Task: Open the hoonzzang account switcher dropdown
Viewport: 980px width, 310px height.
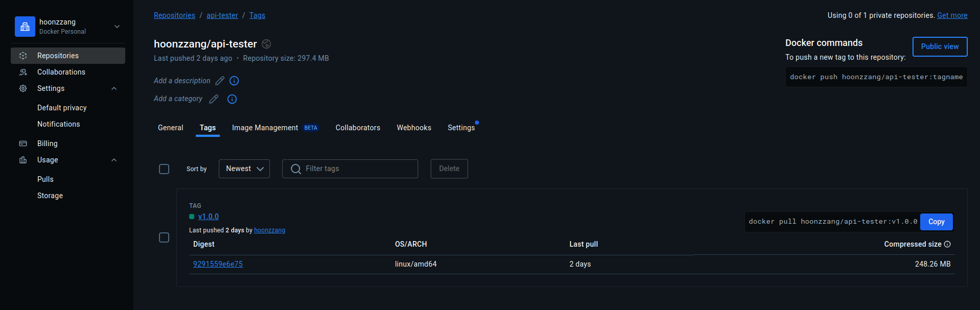Action: [117, 27]
